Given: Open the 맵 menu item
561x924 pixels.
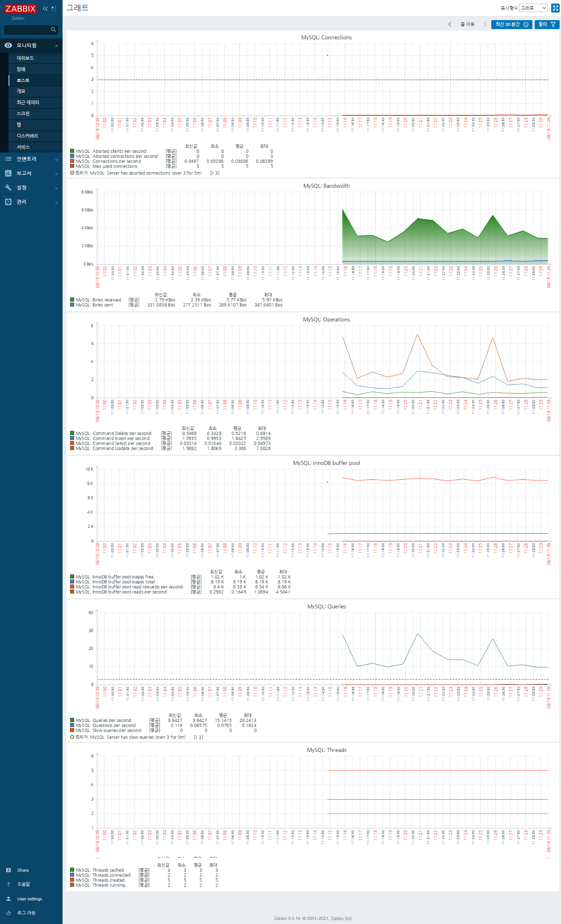Looking at the screenshot, I should click(x=35, y=125).
